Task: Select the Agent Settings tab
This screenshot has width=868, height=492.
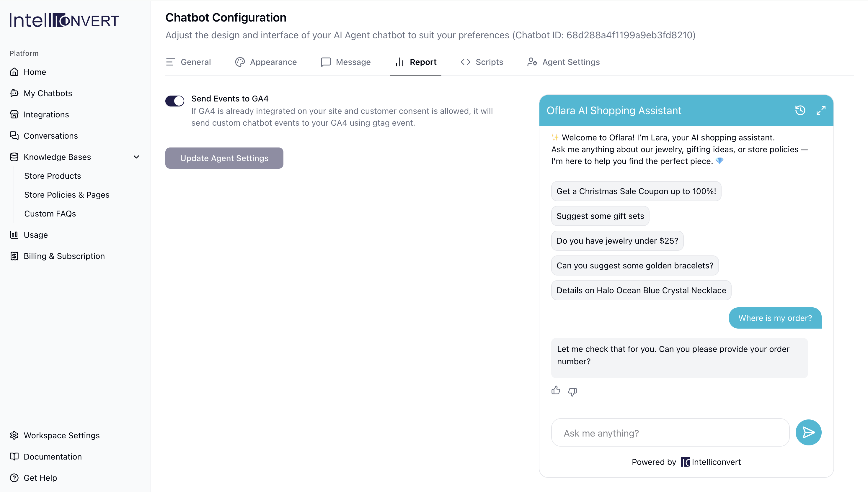Action: click(x=563, y=62)
